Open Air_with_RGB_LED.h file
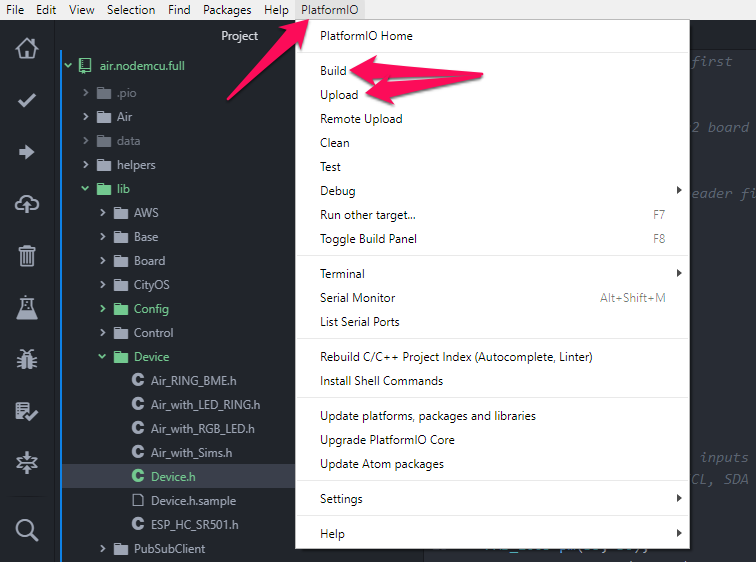 pyautogui.click(x=202, y=429)
